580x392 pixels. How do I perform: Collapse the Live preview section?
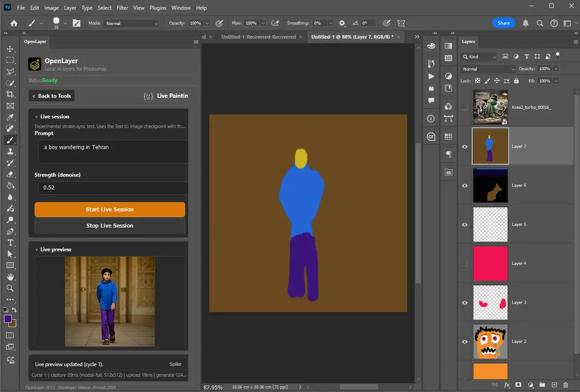click(37, 249)
